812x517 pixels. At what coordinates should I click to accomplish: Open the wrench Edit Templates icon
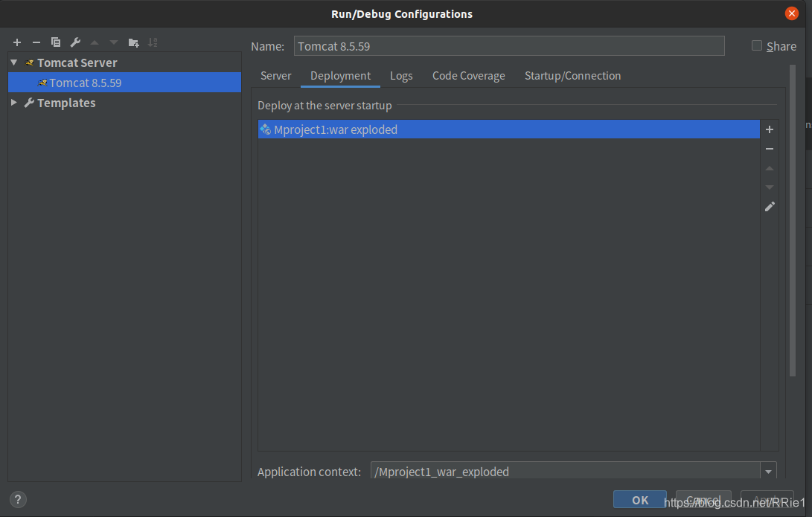pyautogui.click(x=75, y=42)
